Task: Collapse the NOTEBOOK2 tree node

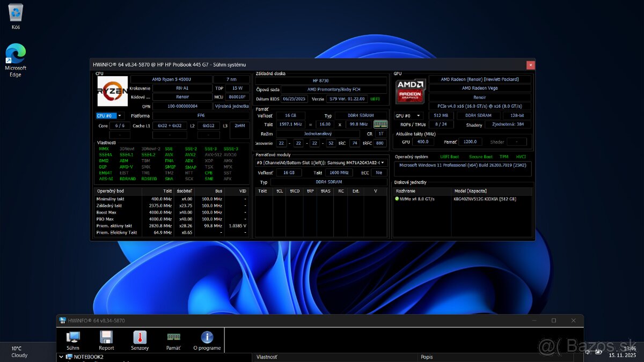Action: [60, 357]
